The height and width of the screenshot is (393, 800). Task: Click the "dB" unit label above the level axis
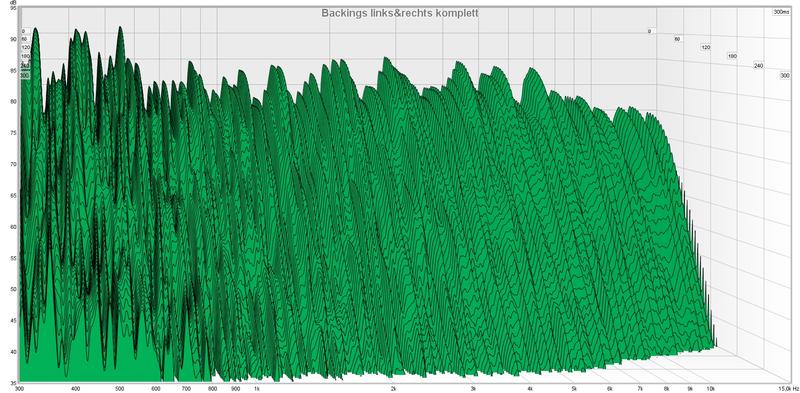(x=14, y=3)
